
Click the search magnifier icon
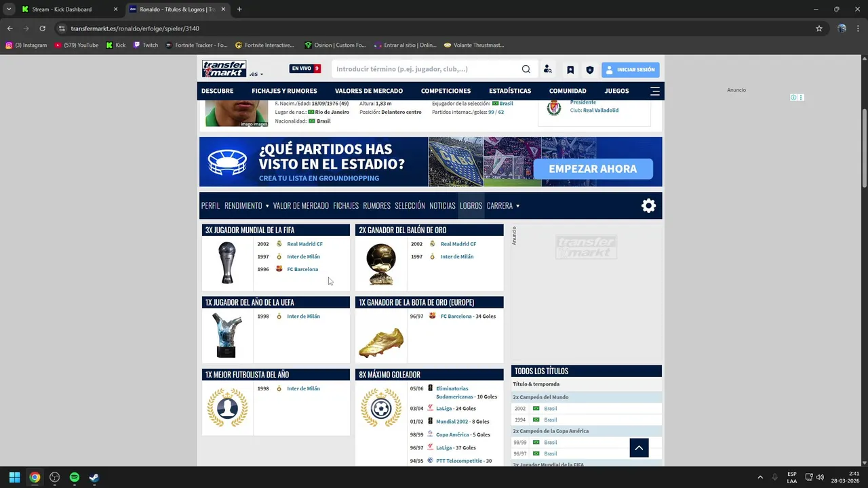coord(526,69)
